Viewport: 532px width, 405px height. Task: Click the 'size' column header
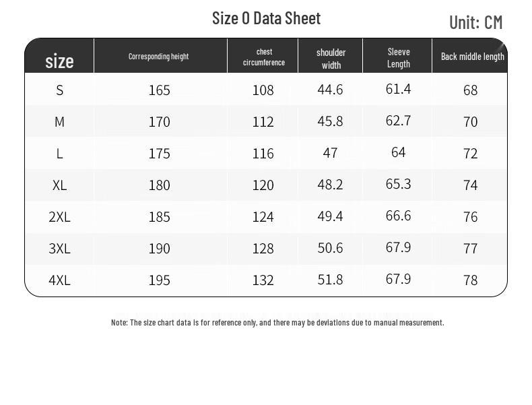tap(59, 61)
